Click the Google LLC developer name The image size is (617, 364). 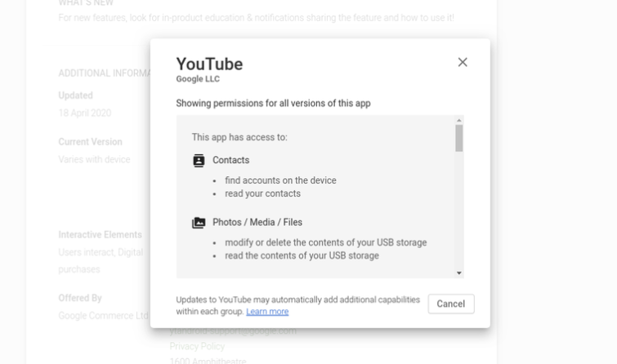click(198, 79)
